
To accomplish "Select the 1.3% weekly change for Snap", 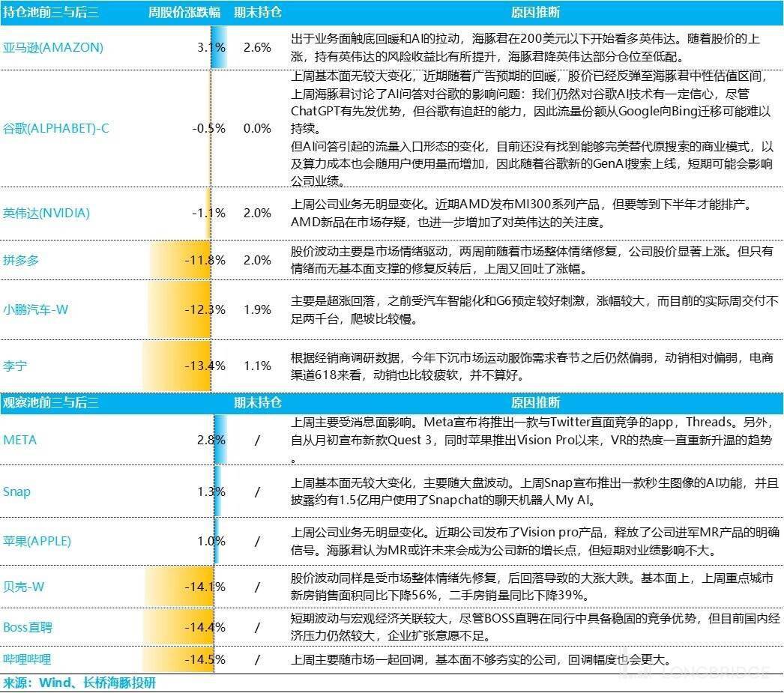I will 211,491.
